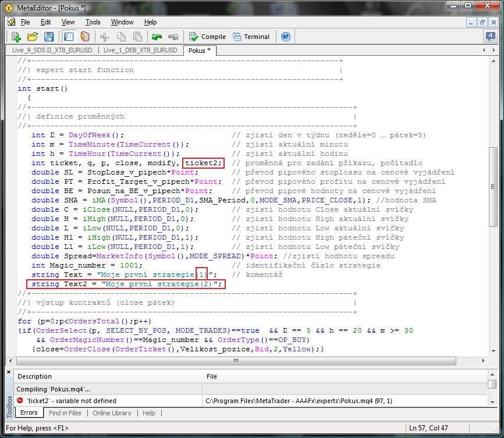Click the MetaEditor title bar app icon
This screenshot has height=438, width=504.
9,8
